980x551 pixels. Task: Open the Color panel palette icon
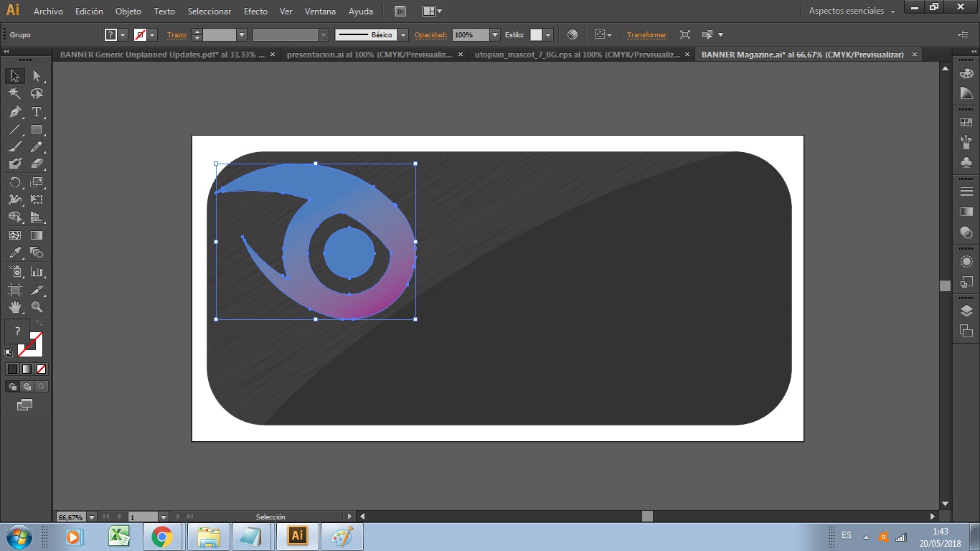point(966,73)
